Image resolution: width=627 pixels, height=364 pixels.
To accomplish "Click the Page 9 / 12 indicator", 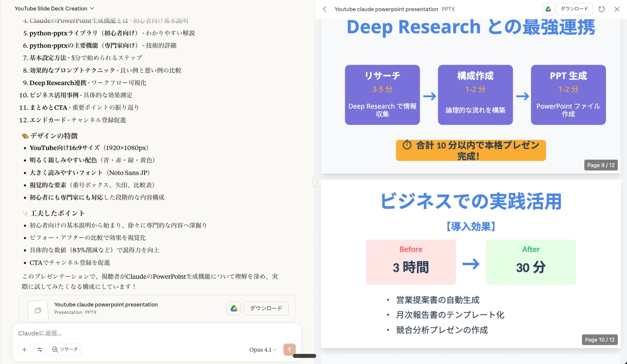I will tap(601, 165).
